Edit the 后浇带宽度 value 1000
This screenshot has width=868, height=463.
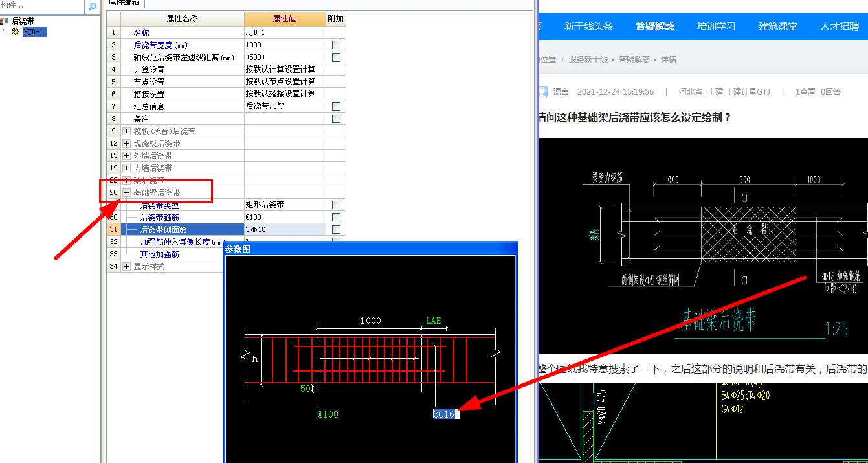(x=285, y=45)
